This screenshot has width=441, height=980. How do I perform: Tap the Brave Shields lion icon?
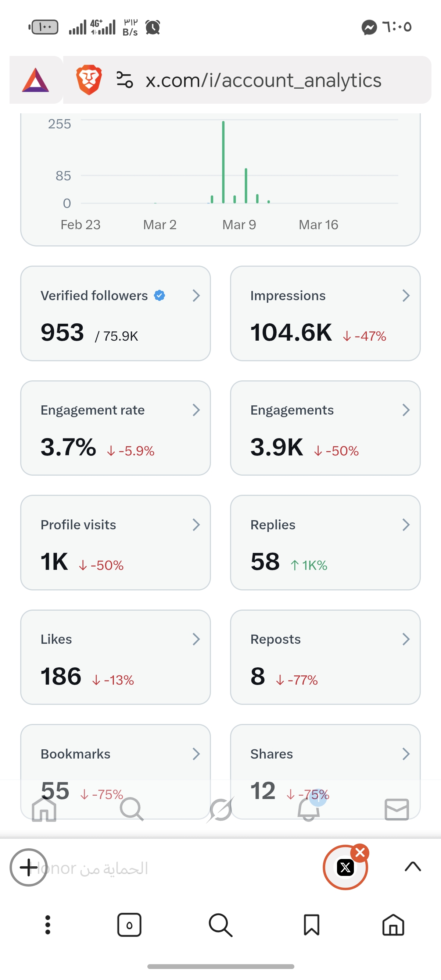coord(89,80)
